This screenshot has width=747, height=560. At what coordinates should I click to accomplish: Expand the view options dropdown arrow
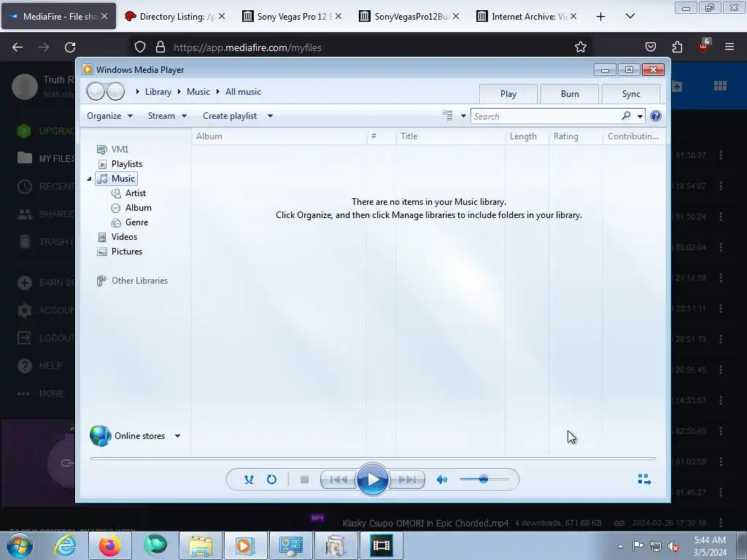coord(463,116)
